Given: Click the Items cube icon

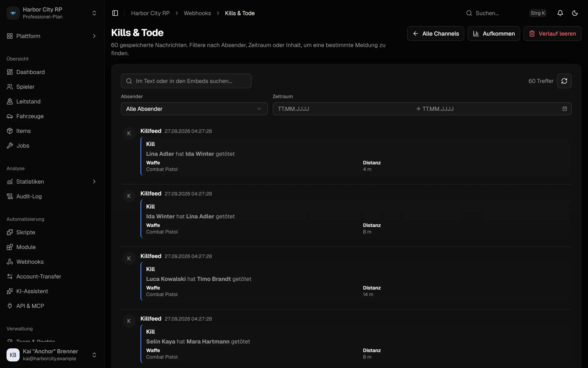Looking at the screenshot, I should 10,131.
